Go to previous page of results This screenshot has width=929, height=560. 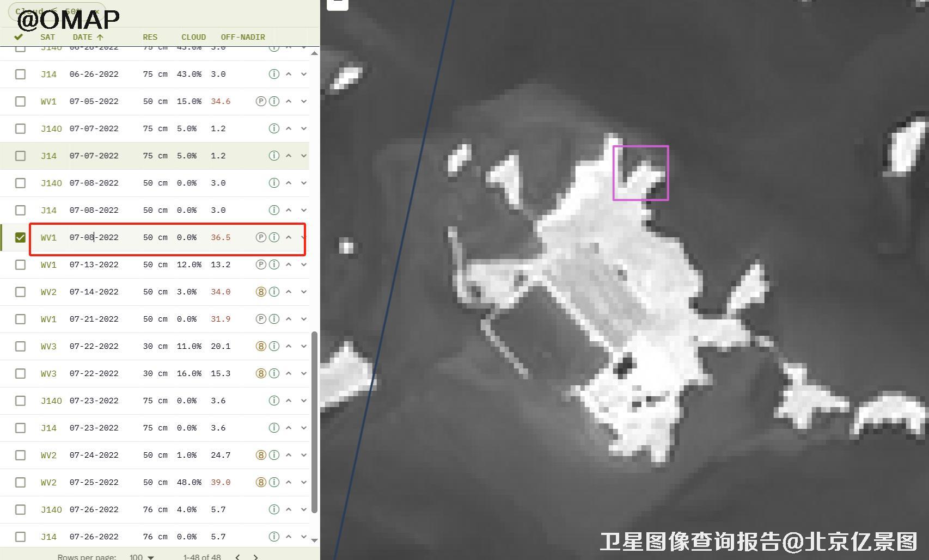237,557
